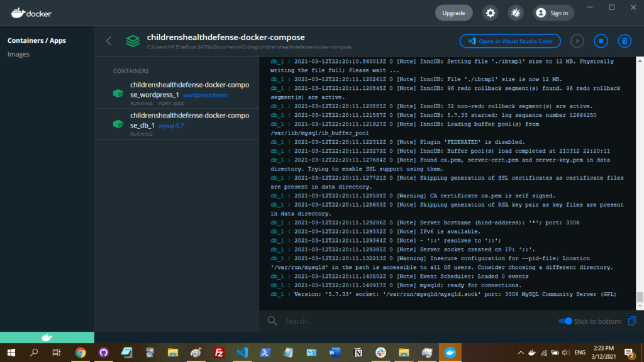Click the start play button in header
The width and height of the screenshot is (644, 362).
(x=577, y=41)
